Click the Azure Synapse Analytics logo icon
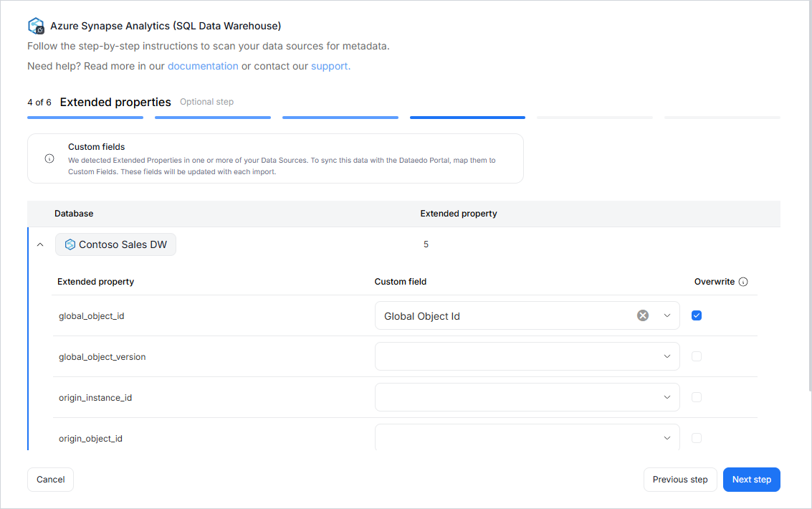812x509 pixels. click(x=36, y=26)
